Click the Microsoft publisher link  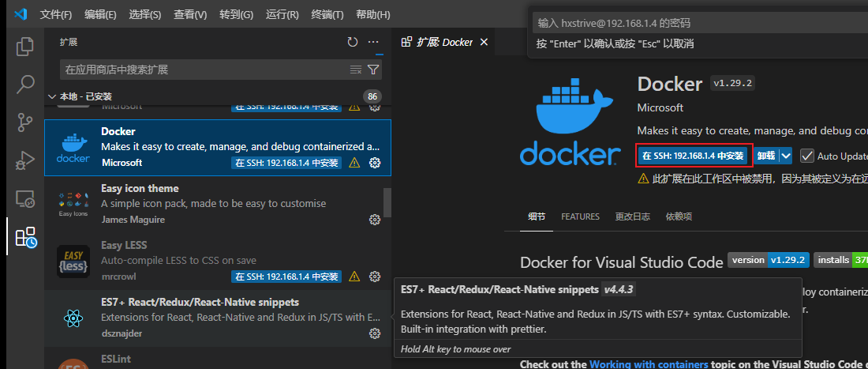[x=660, y=107]
